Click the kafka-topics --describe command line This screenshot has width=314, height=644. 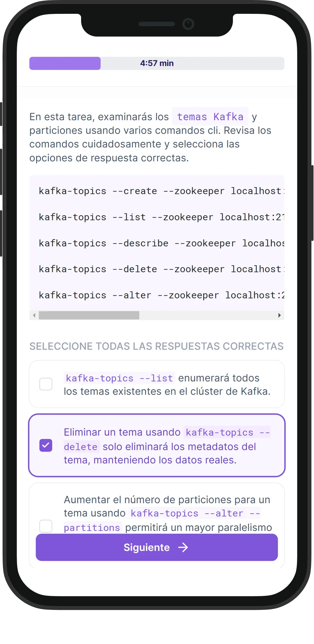[161, 243]
